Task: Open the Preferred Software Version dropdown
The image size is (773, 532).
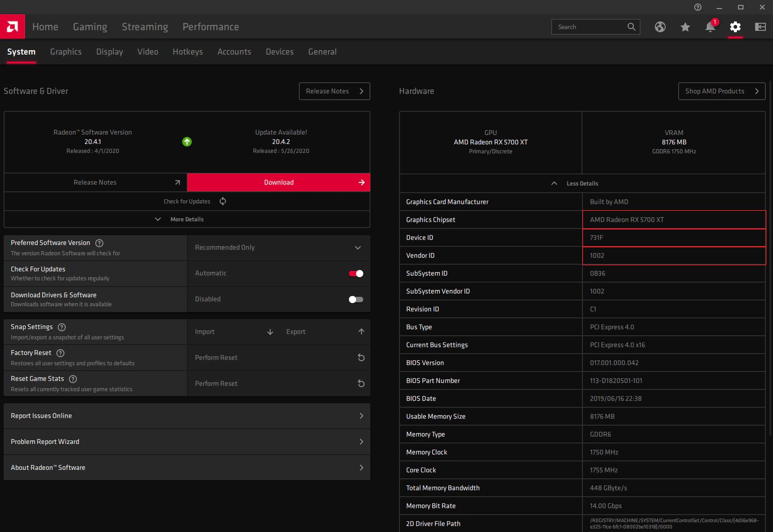Action: pyautogui.click(x=357, y=247)
